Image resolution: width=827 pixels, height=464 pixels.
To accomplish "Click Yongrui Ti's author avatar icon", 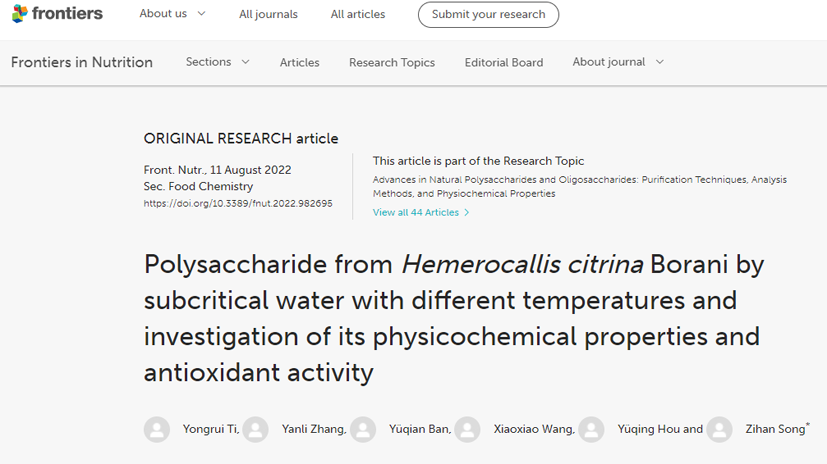I will [x=157, y=429].
